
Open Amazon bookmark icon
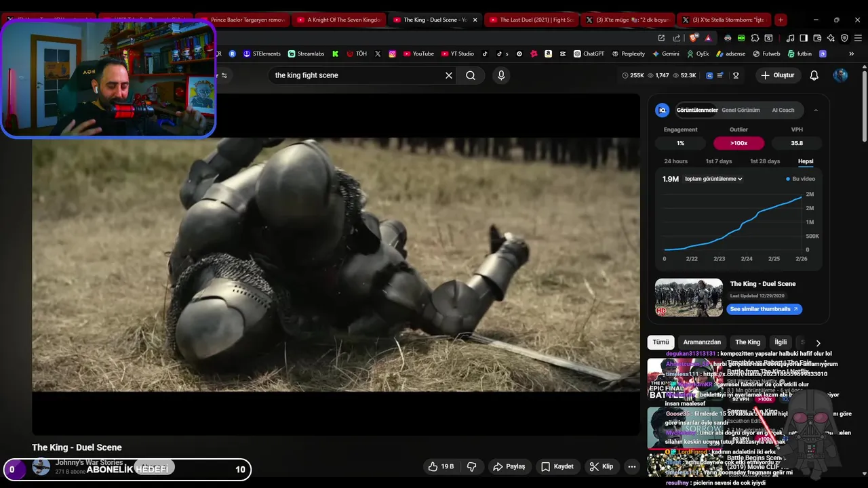(548, 54)
